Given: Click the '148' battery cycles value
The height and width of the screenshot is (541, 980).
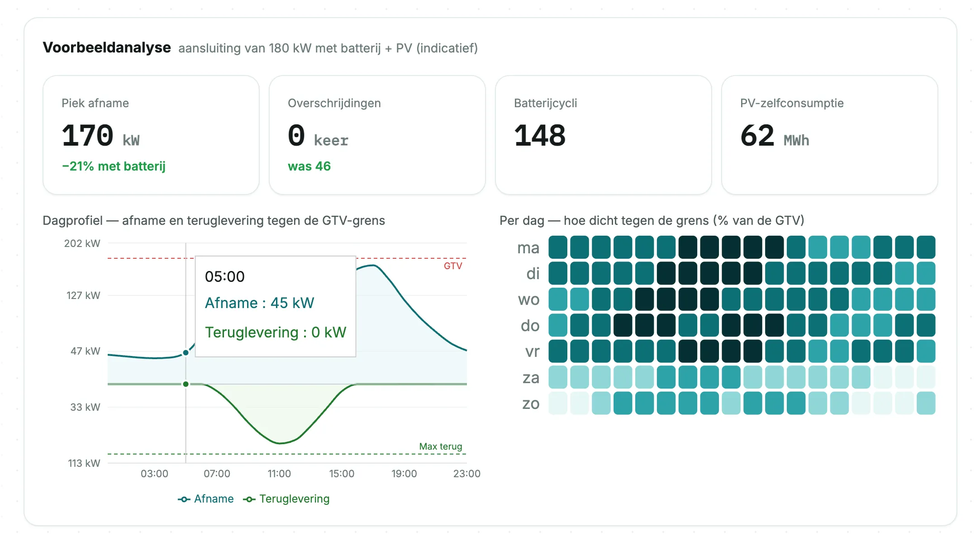Looking at the screenshot, I should (540, 135).
